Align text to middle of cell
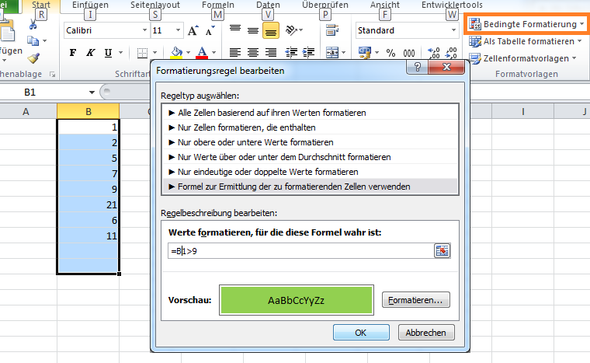Viewport: 590px width, 363px height. coord(253,31)
